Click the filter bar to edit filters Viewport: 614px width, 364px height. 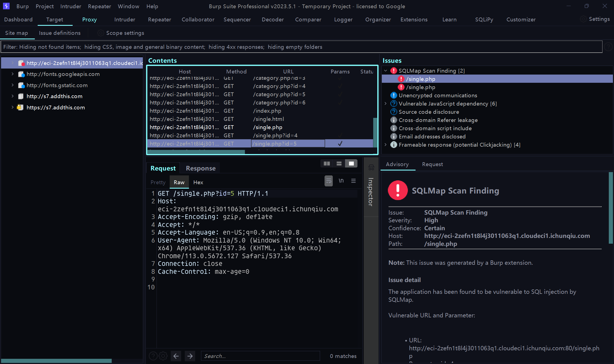coord(302,47)
